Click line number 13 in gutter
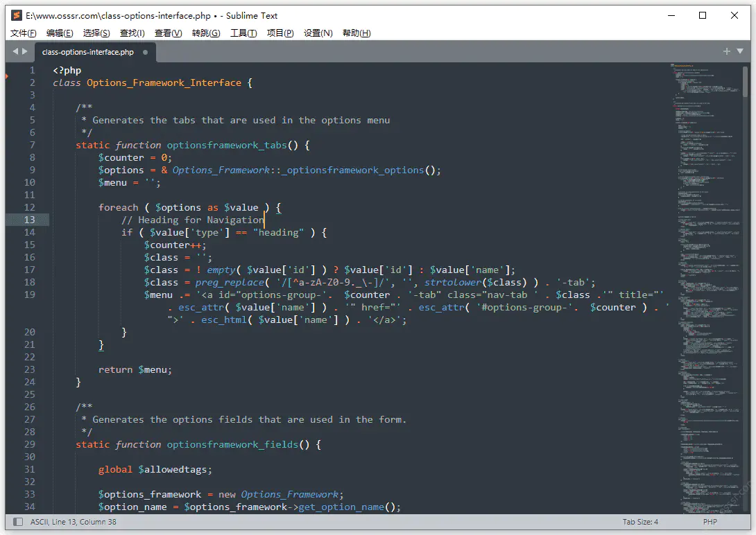The height and width of the screenshot is (535, 756). tap(29, 220)
